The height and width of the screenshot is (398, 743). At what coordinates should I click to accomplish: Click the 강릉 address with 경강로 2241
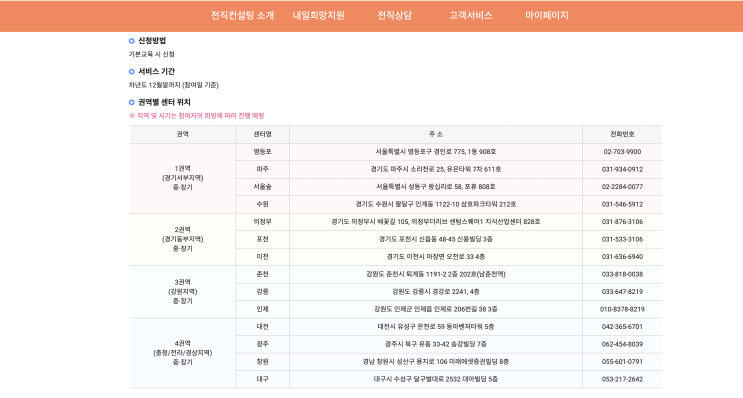click(436, 292)
